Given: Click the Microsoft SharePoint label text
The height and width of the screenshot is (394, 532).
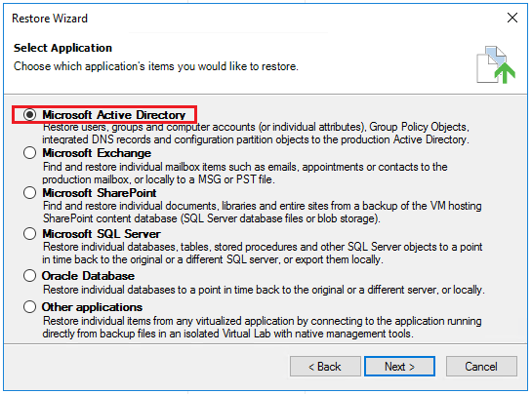Looking at the screenshot, I should click(99, 193).
